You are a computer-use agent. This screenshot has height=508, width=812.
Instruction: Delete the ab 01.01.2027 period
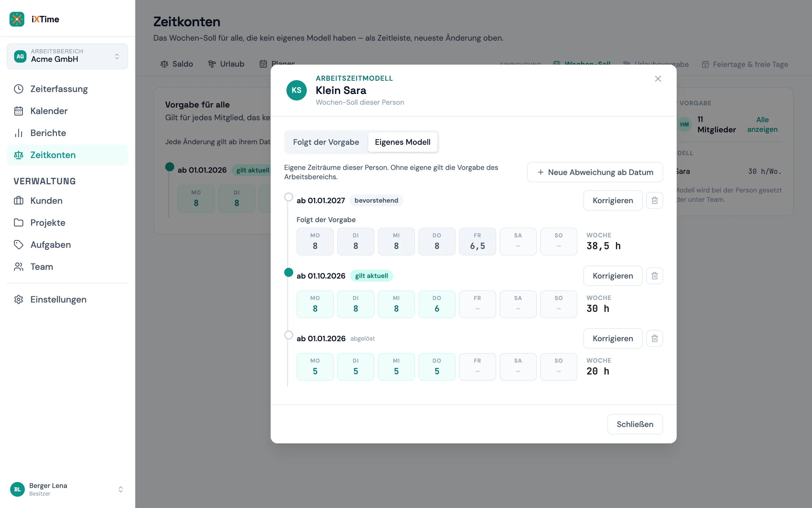click(654, 201)
